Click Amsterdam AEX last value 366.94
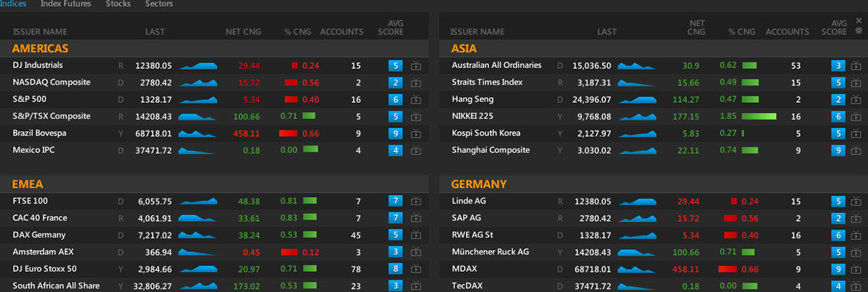868x292 pixels. coord(158,252)
